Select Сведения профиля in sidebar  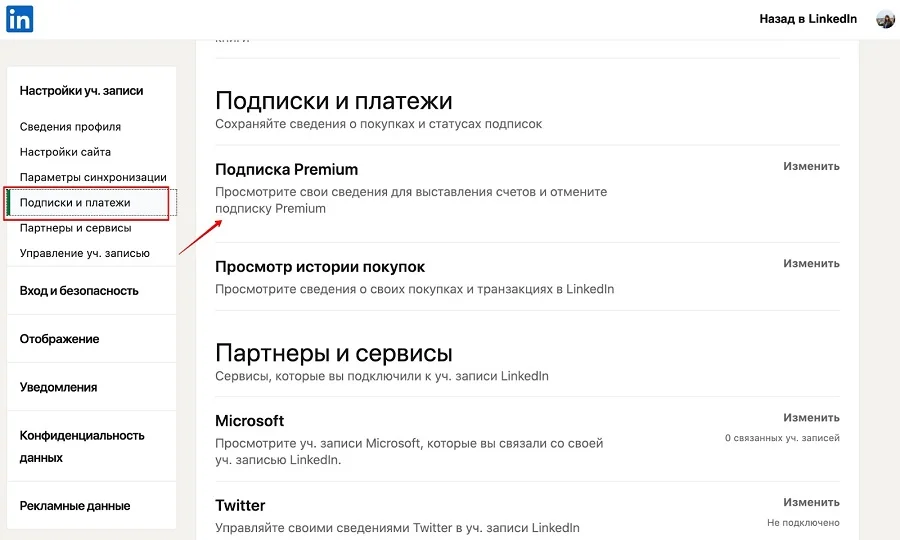click(x=70, y=127)
